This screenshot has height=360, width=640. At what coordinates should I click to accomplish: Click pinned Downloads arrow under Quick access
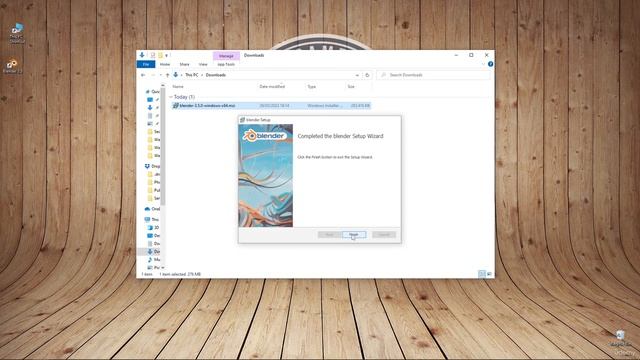point(150,108)
